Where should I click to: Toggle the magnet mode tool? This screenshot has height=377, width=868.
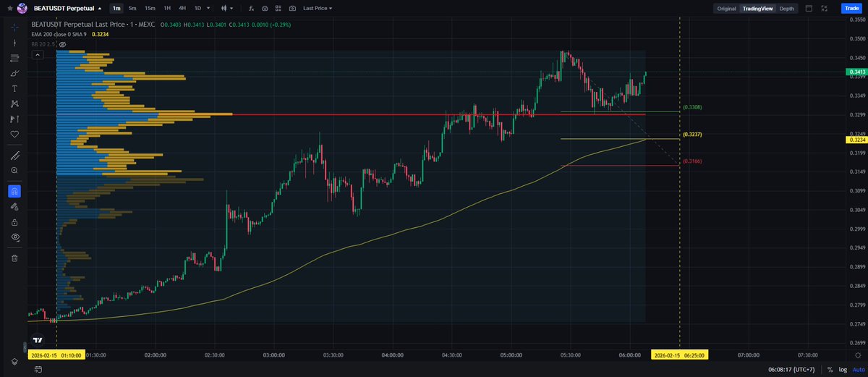click(x=14, y=191)
